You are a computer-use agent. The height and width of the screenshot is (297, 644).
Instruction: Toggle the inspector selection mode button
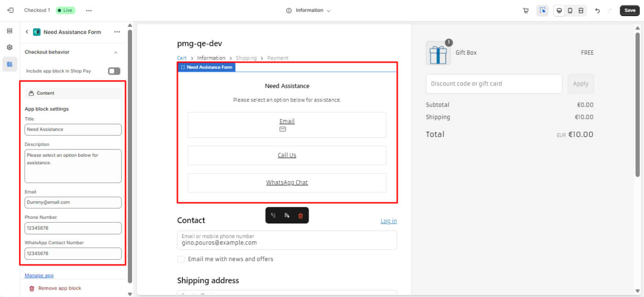542,11
